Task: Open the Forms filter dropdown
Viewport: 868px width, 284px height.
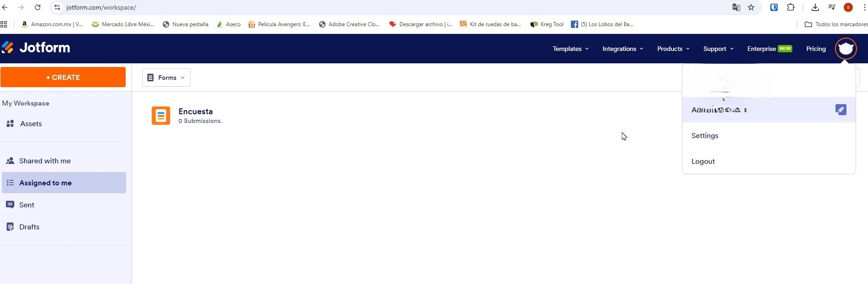Action: point(166,78)
